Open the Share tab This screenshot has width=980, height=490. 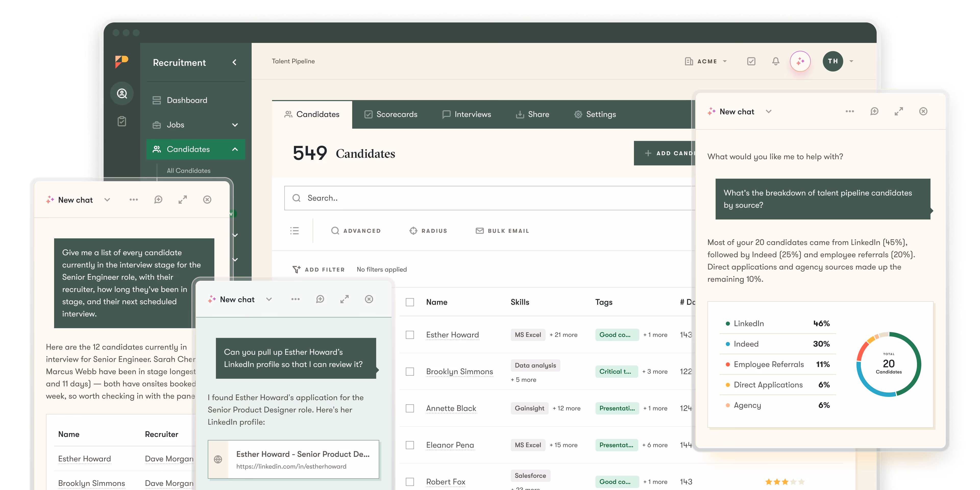tap(532, 115)
